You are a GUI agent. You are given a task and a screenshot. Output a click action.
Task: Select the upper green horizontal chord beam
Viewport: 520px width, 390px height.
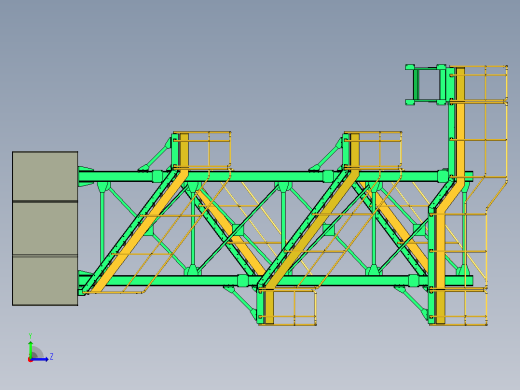coord(275,176)
